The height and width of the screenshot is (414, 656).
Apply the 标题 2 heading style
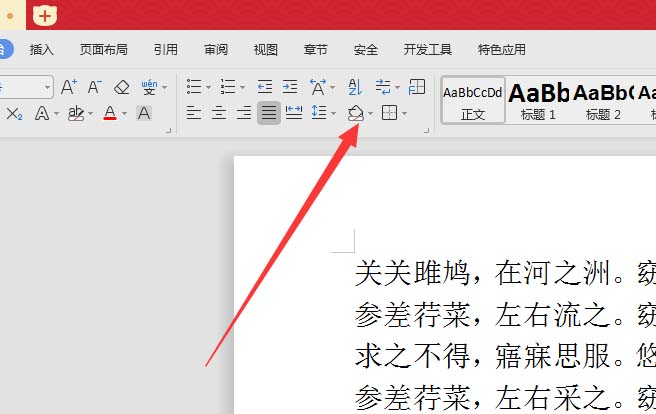pos(603,100)
